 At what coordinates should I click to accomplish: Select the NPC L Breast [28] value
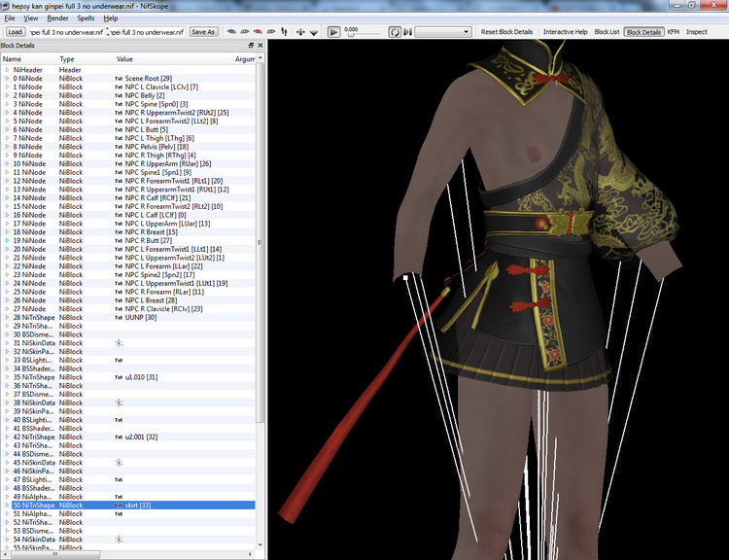click(151, 300)
